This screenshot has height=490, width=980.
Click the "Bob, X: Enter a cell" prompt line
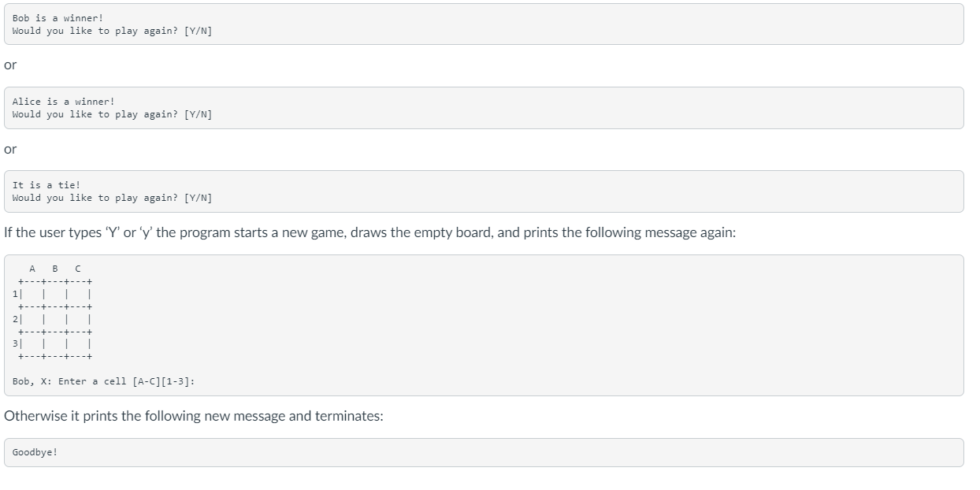(104, 381)
